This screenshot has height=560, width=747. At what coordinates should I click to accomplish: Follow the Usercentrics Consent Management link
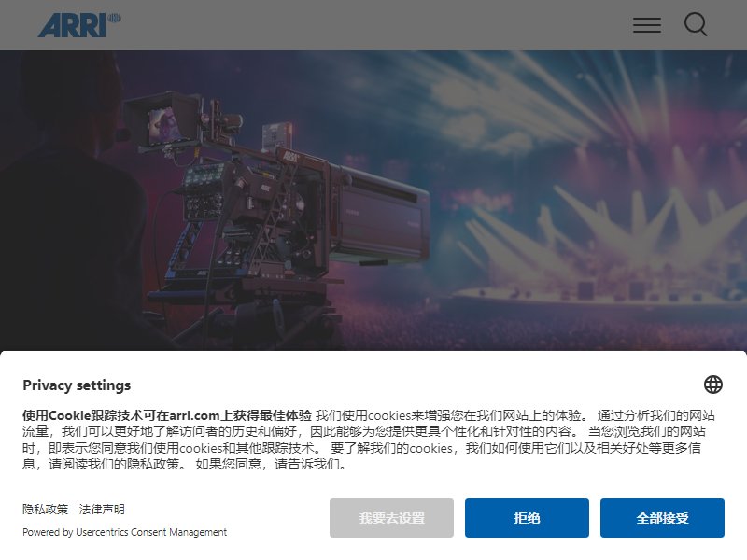(151, 532)
